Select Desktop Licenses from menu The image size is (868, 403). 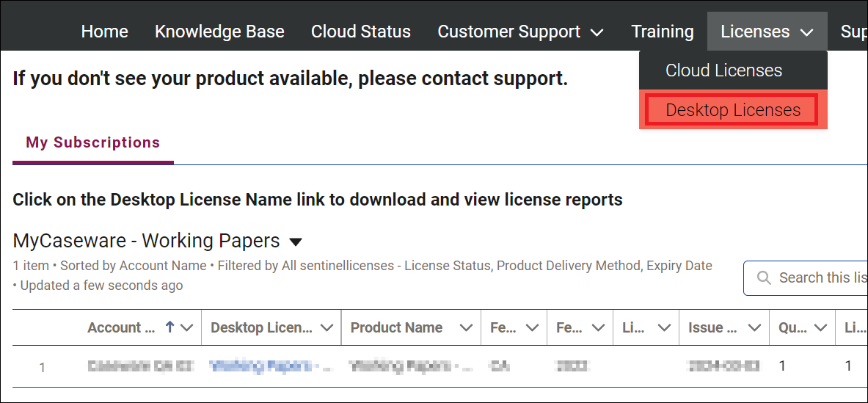732,110
